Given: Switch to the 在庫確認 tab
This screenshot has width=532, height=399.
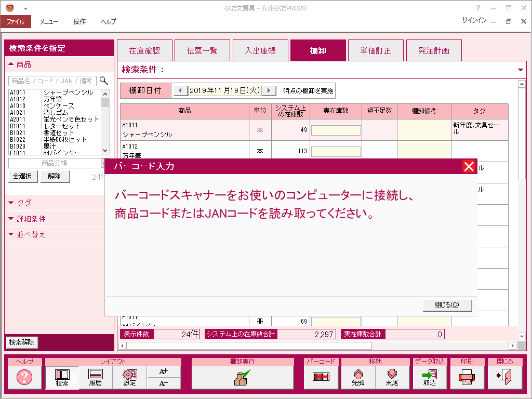Looking at the screenshot, I should [144, 50].
